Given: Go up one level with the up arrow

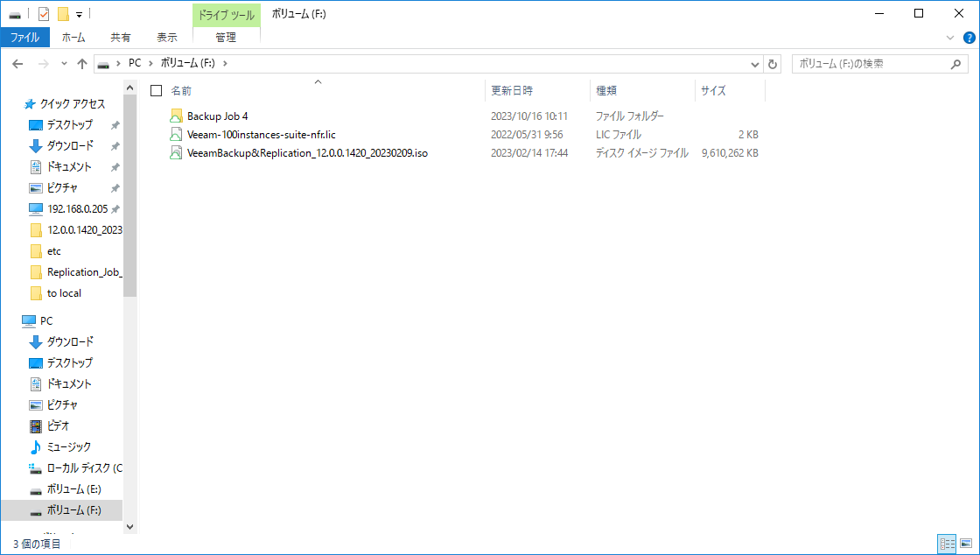Looking at the screenshot, I should click(x=82, y=64).
